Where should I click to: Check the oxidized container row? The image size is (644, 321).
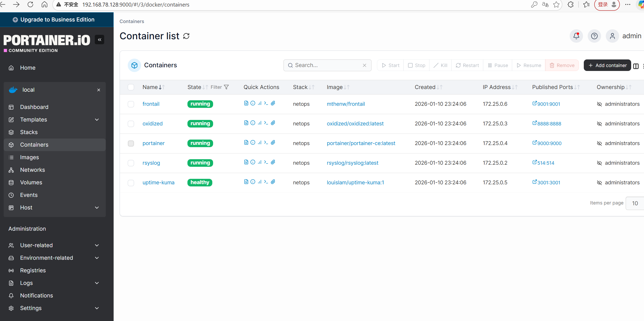[131, 124]
